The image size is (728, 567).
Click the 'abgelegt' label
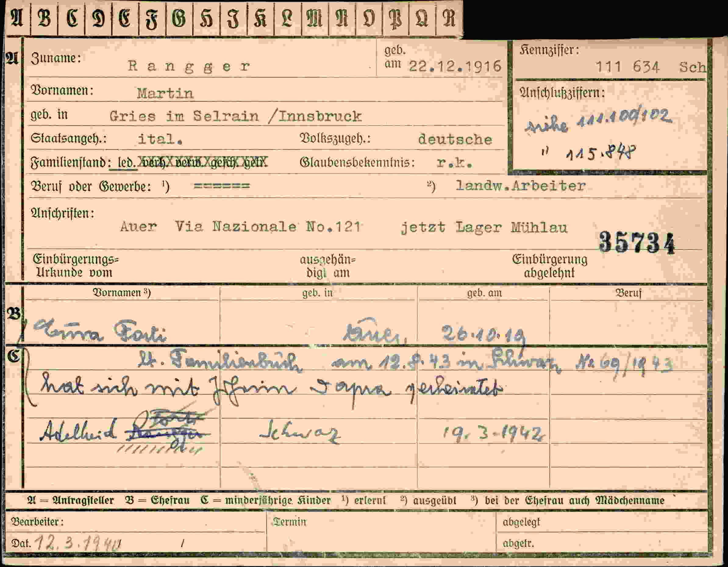[521, 522]
